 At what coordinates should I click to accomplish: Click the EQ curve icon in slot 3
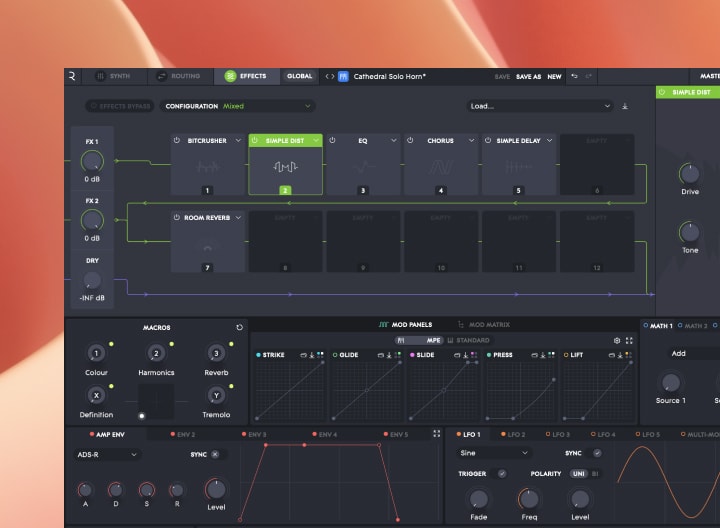(x=363, y=167)
